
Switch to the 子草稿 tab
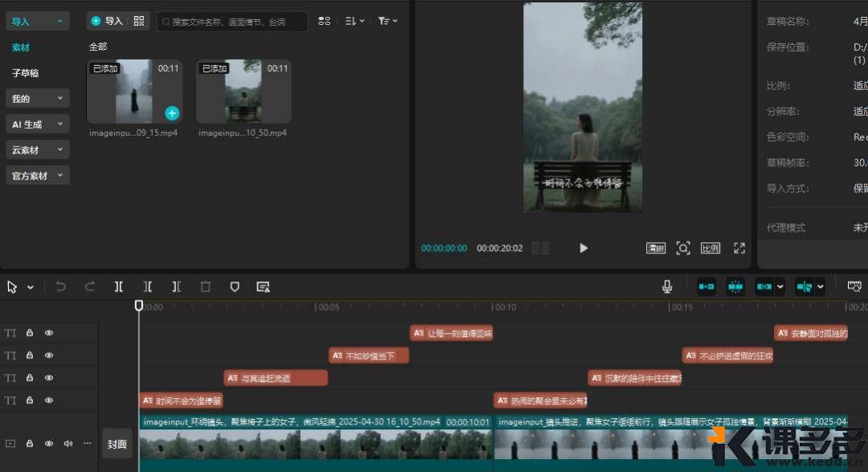(x=25, y=73)
